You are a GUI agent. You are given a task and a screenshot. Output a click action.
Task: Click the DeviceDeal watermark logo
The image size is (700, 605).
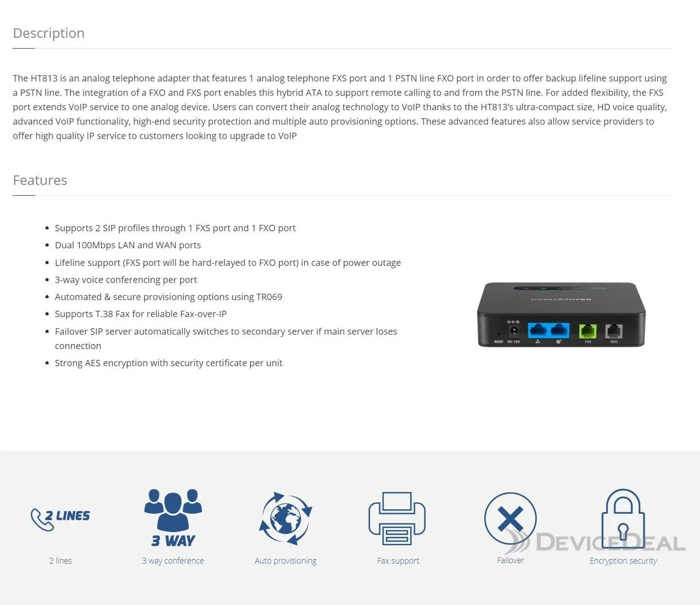594,542
